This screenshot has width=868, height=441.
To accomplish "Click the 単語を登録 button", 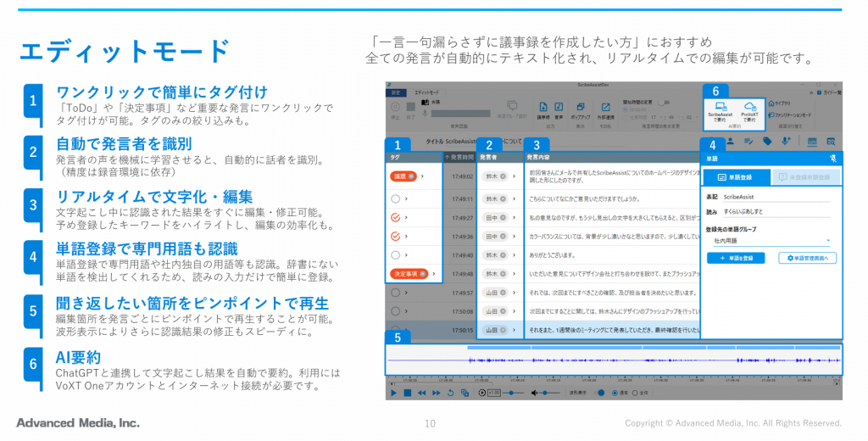I will (x=737, y=258).
